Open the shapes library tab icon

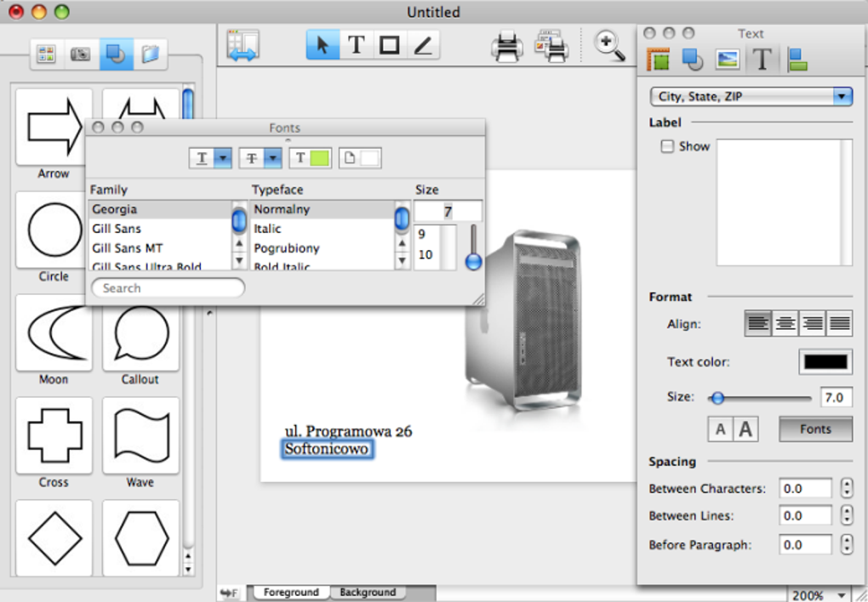tap(116, 55)
